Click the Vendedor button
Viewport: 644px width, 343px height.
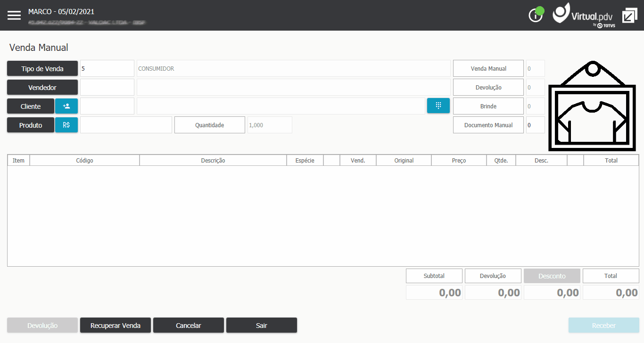tap(42, 87)
